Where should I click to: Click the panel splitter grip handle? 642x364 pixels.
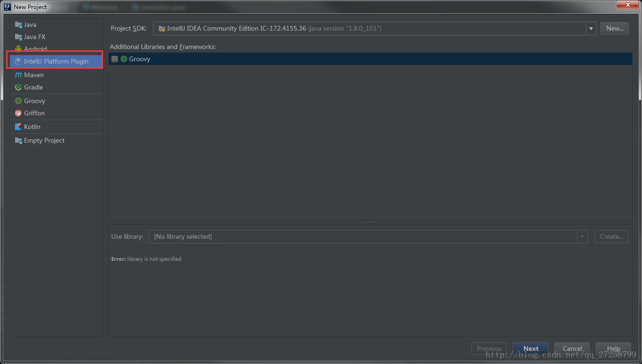point(370,222)
